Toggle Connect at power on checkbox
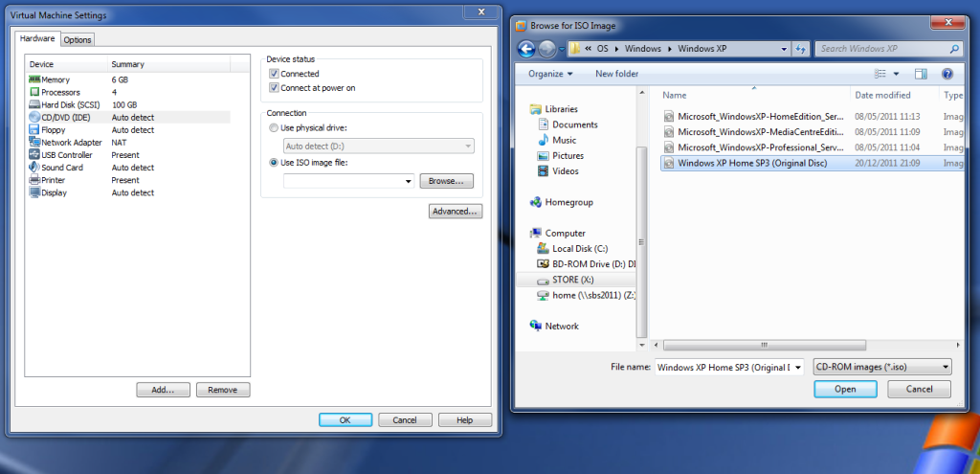The image size is (980, 474). tap(275, 88)
